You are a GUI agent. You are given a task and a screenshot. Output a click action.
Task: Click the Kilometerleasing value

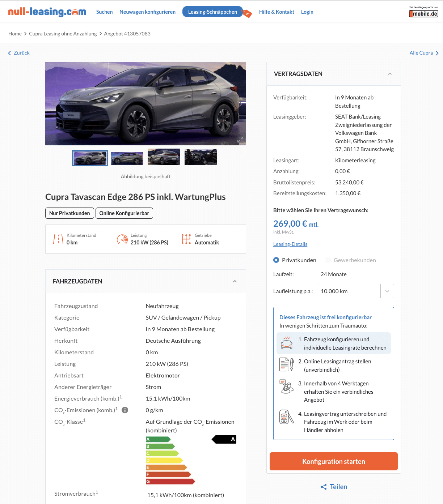pyautogui.click(x=355, y=161)
